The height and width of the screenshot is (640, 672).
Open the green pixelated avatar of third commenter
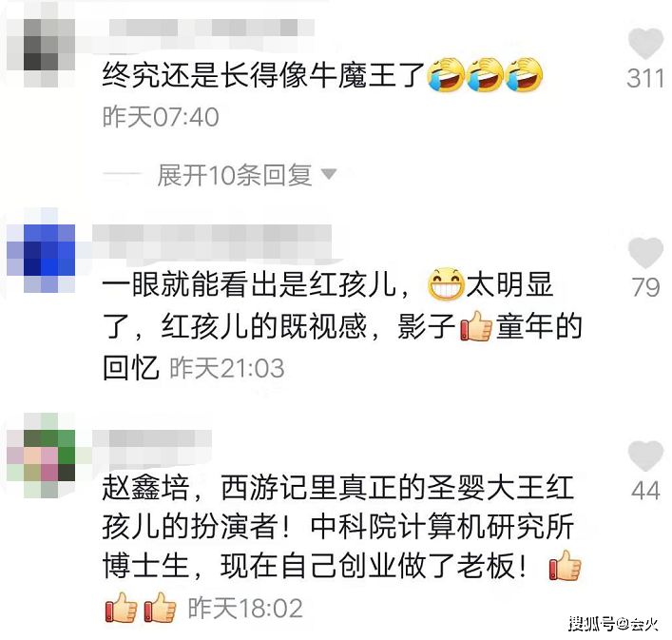pyautogui.click(x=41, y=456)
